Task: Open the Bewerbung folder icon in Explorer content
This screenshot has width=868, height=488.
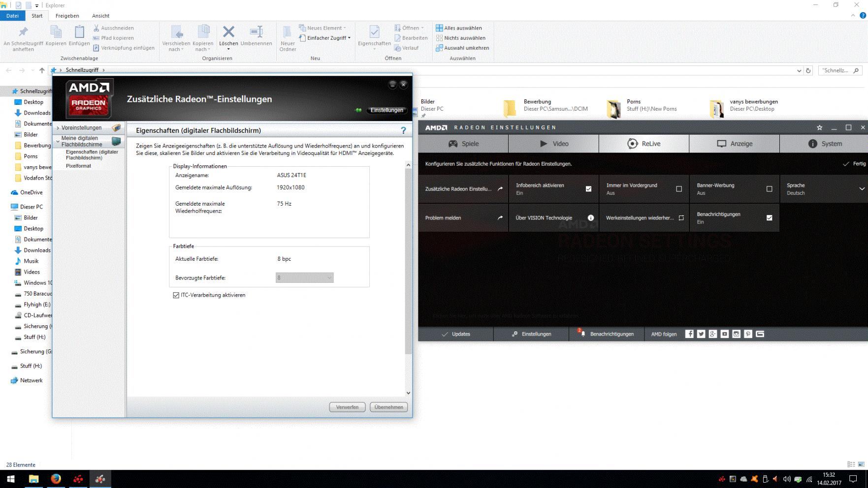Action: pyautogui.click(x=510, y=108)
